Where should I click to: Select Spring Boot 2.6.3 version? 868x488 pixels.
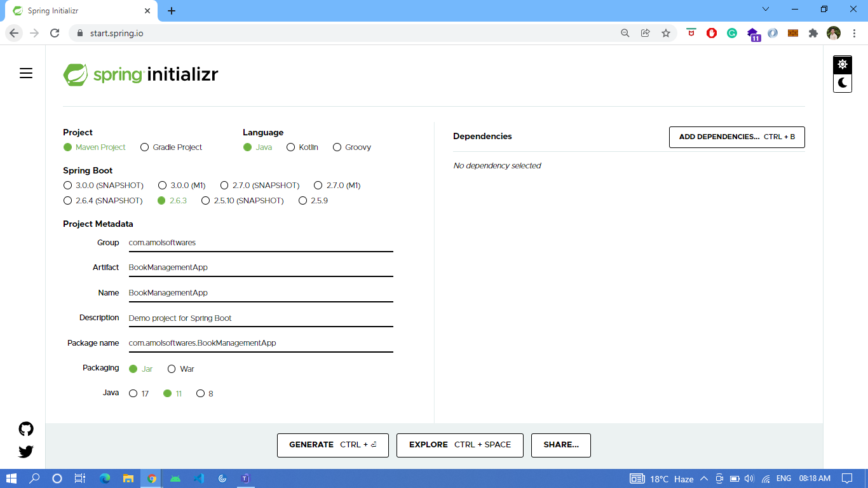(x=172, y=201)
